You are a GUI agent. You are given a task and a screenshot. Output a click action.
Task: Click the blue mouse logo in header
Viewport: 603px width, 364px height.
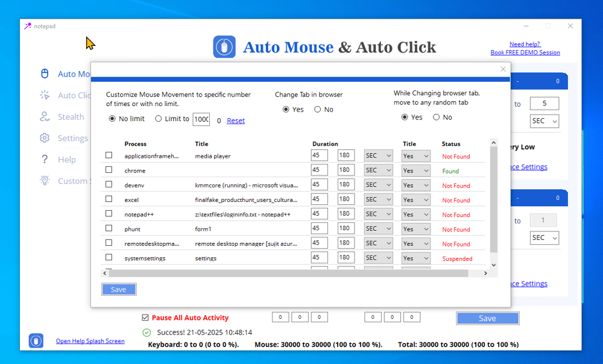[x=224, y=47]
